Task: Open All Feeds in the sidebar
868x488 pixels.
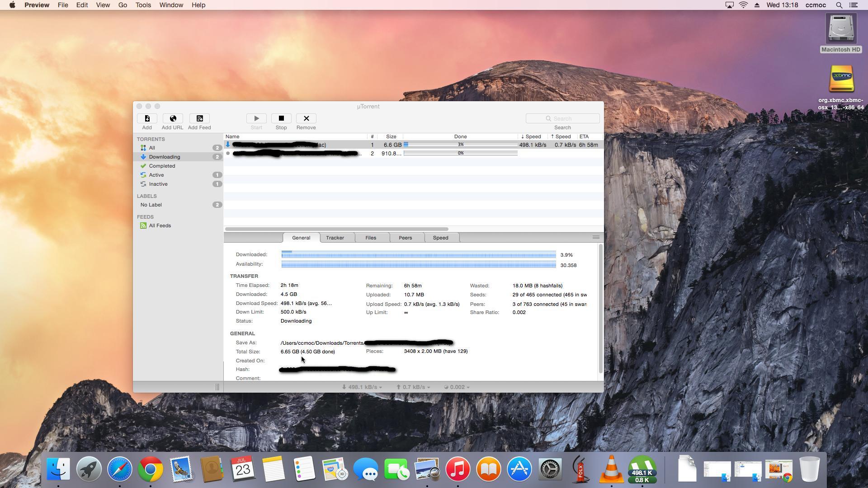Action: [x=178, y=225]
